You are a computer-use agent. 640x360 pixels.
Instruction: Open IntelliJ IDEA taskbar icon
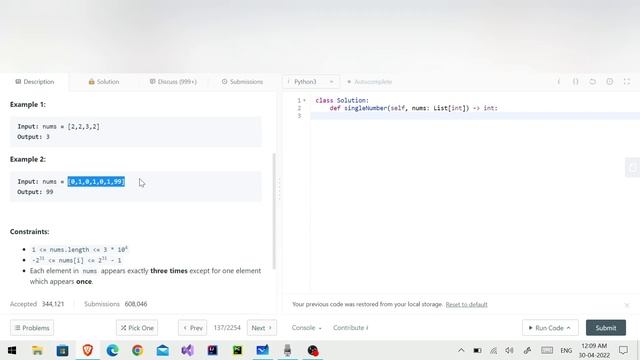click(x=212, y=350)
